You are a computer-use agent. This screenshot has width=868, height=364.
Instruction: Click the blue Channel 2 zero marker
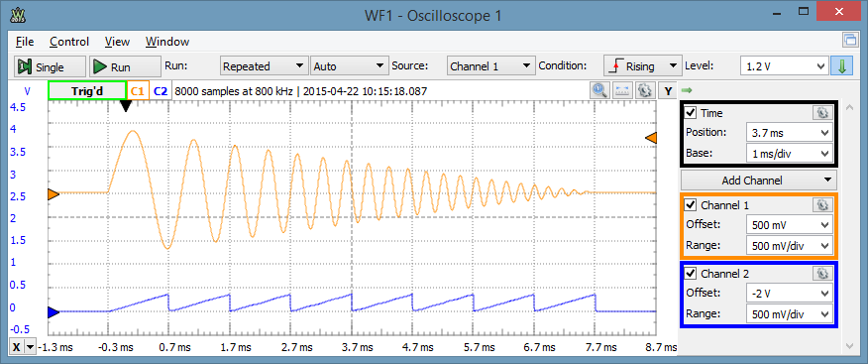54,312
